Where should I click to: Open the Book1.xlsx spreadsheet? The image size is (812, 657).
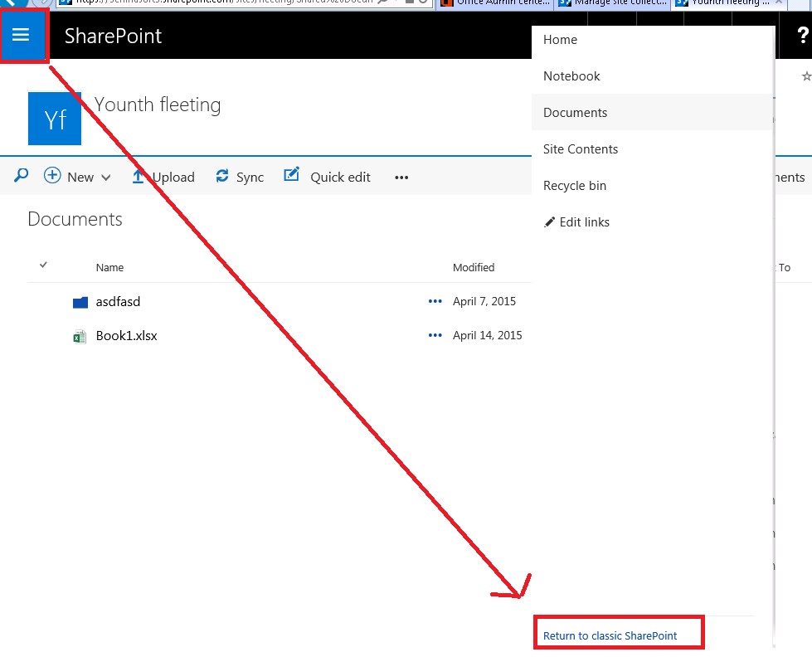pos(124,335)
